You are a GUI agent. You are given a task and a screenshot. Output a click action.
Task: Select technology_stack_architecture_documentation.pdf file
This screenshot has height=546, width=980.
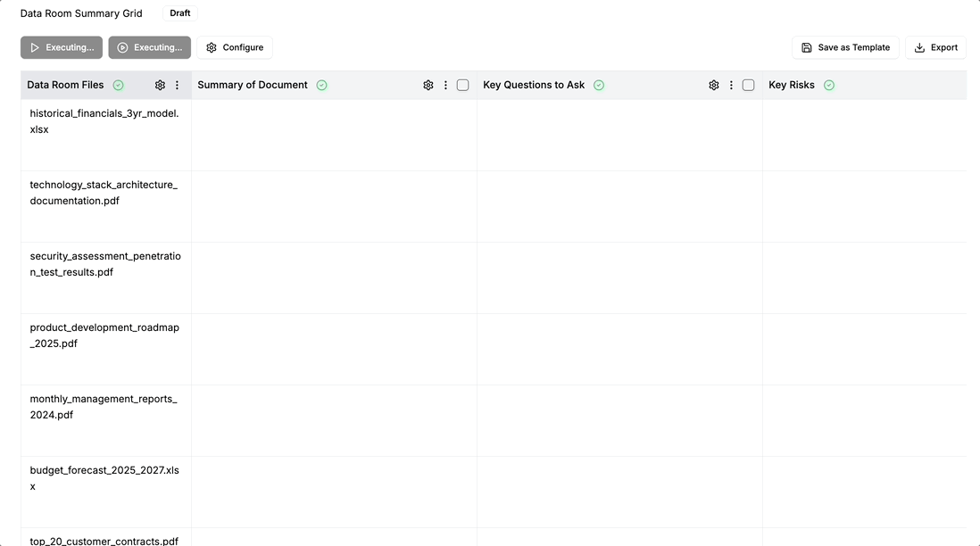click(104, 193)
